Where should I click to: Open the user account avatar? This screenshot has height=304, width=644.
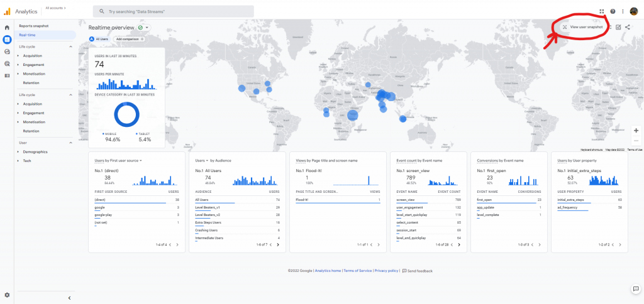pyautogui.click(x=634, y=11)
